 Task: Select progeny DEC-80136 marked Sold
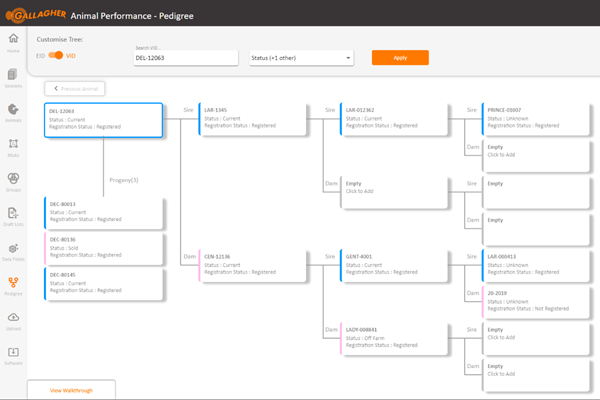pyautogui.click(x=104, y=247)
